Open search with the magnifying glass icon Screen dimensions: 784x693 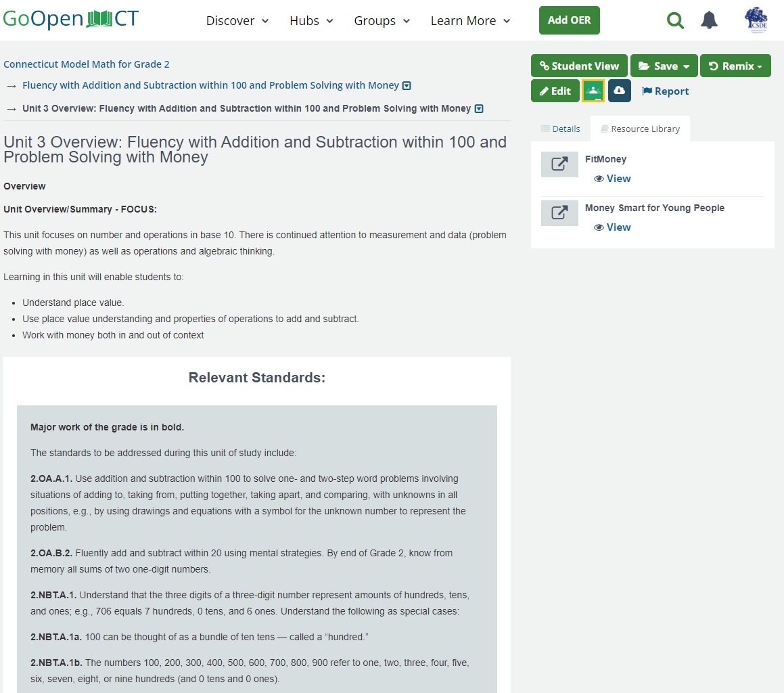point(675,20)
